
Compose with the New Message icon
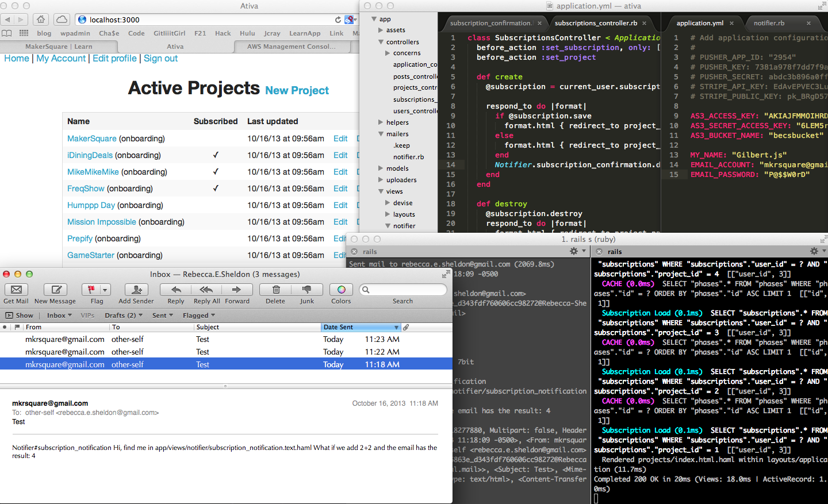tap(56, 290)
